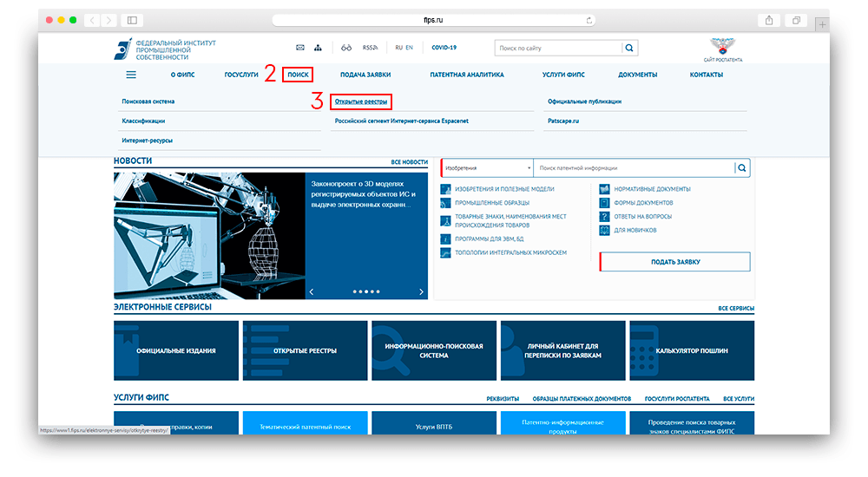Screen dimensions: 868x477
Task: Open a new tab with plus button
Action: 823,24
